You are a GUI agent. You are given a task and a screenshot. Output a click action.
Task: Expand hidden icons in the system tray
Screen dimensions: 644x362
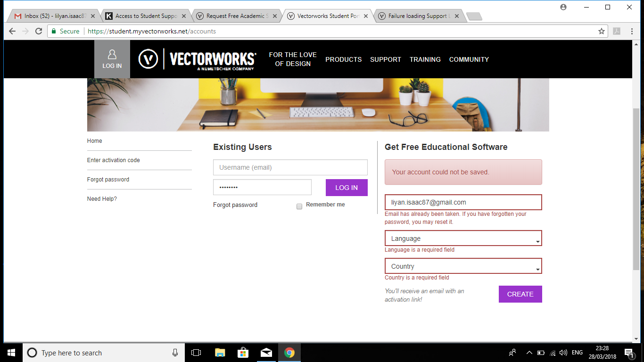(529, 353)
